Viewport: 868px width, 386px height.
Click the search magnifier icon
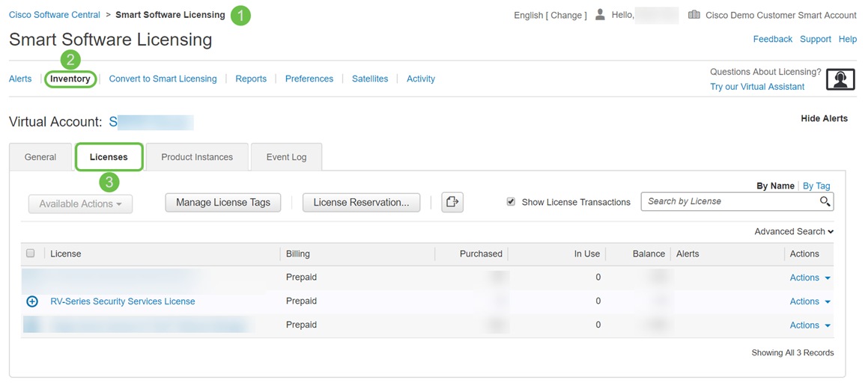(825, 201)
